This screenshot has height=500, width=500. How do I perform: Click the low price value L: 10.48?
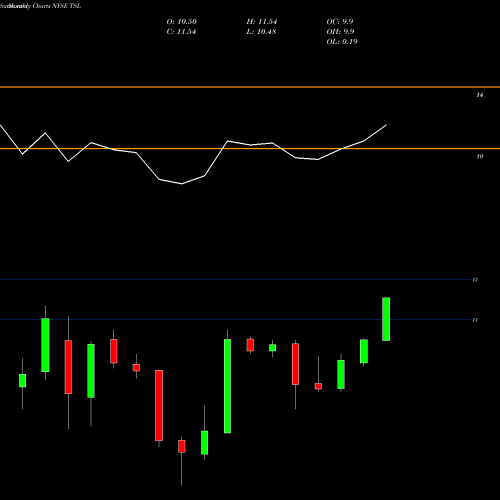pos(261,32)
